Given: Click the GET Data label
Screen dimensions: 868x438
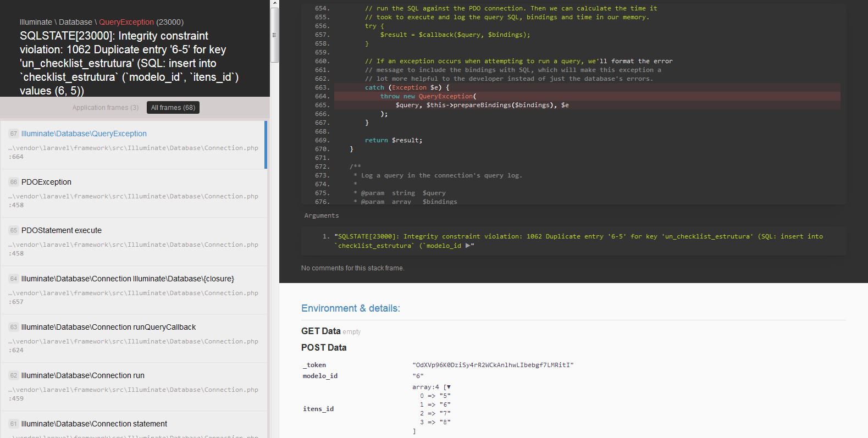Looking at the screenshot, I should [x=320, y=331].
